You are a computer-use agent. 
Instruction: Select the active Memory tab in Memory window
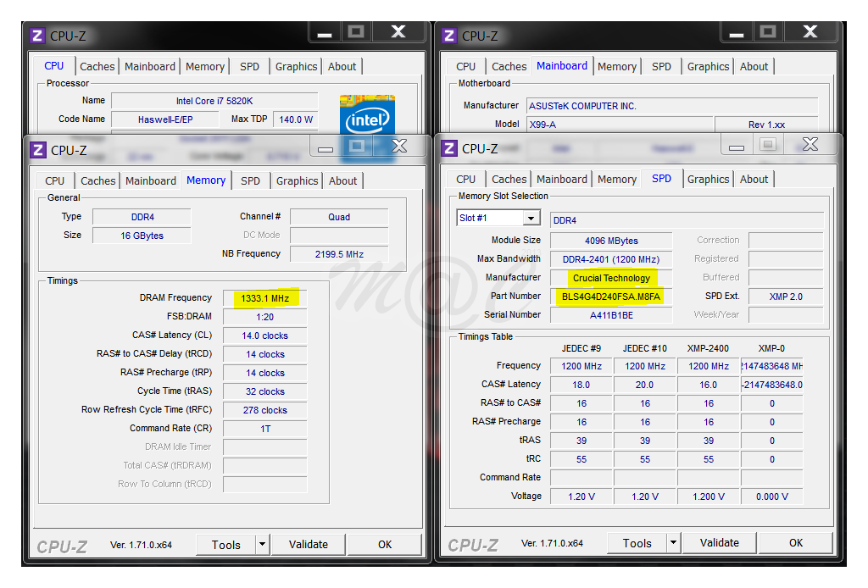tap(206, 180)
